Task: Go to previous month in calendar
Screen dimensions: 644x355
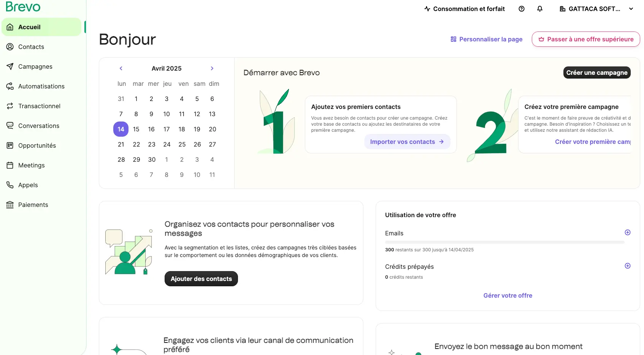Action: point(121,68)
